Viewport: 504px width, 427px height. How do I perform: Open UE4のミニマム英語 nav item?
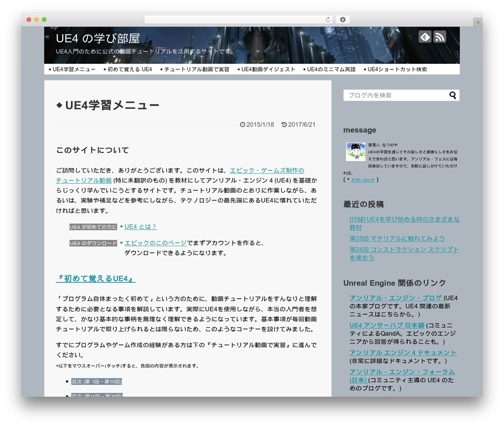tap(329, 69)
